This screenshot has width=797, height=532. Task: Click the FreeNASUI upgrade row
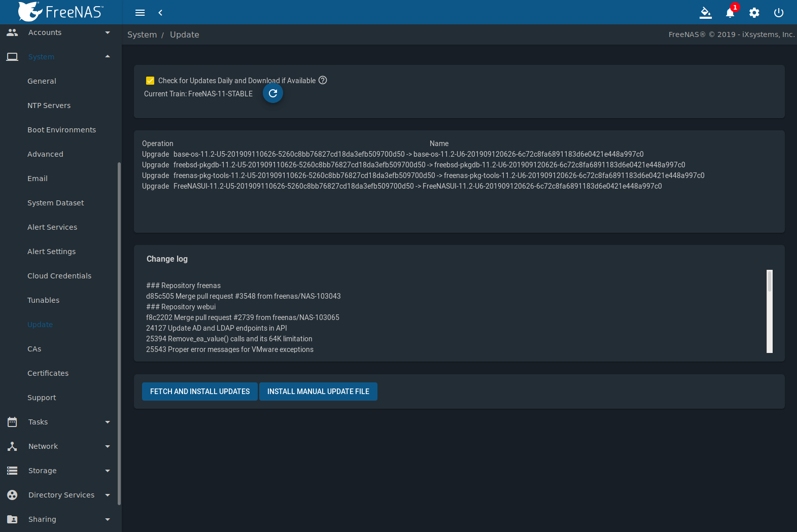click(x=402, y=186)
